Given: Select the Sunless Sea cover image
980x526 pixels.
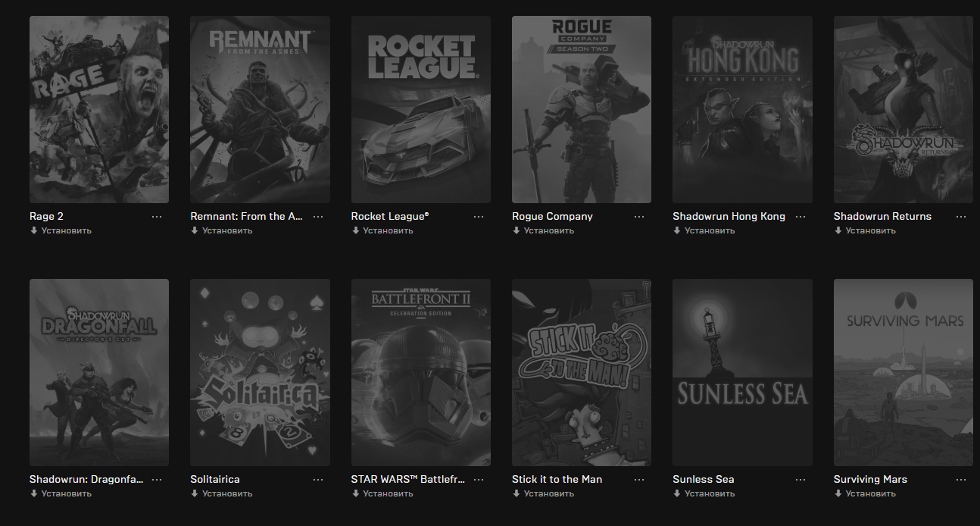Looking at the screenshot, I should tap(742, 372).
